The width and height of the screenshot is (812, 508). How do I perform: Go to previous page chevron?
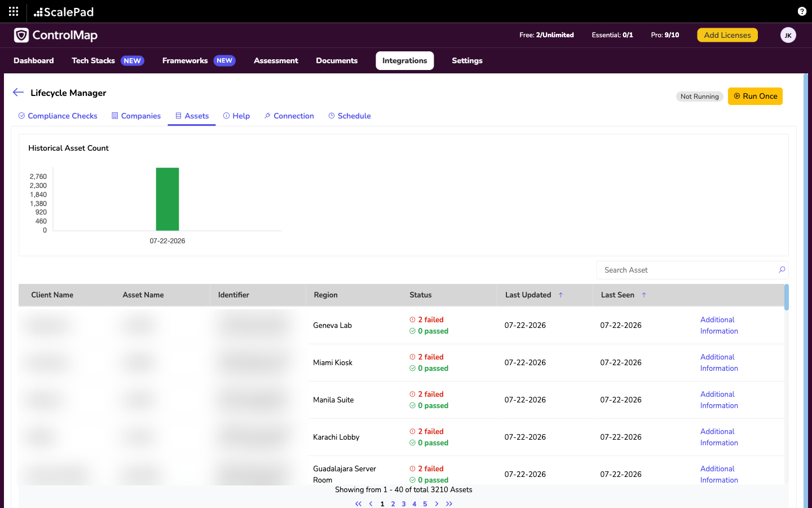(370, 503)
